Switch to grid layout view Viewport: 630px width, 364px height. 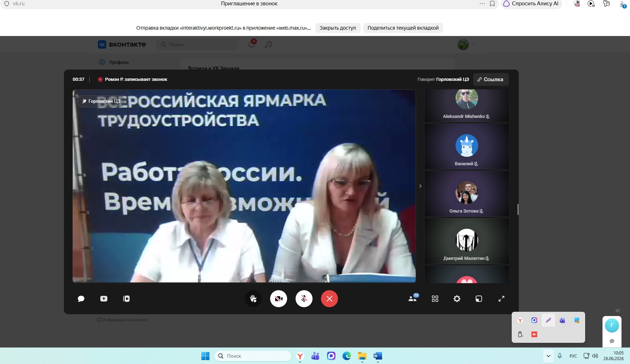435,299
